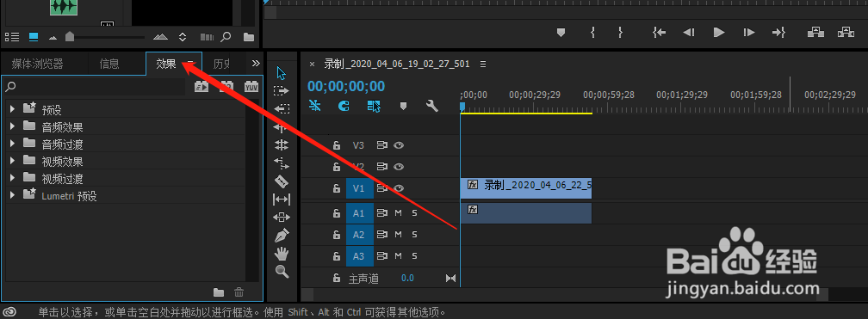Click Automate to Sequence icon
Image resolution: width=868 pixels, height=319 pixels.
(x=207, y=37)
